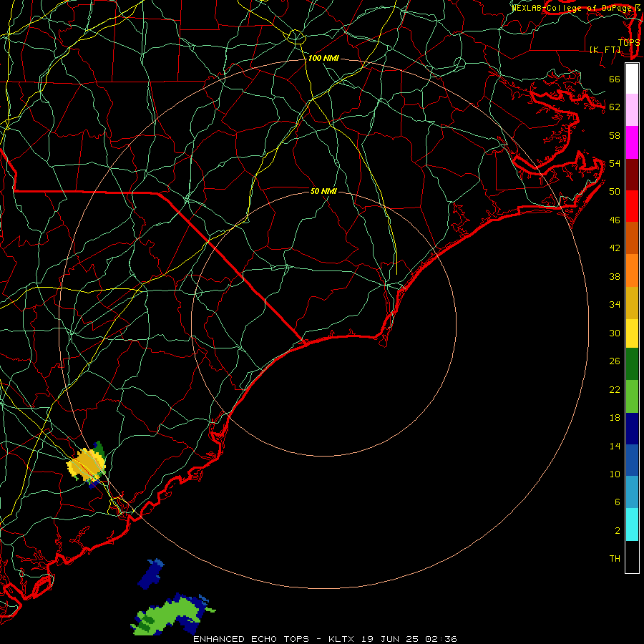Screen dimensions: 644x644
Task: Click the legend value "18"
Action: pos(615,418)
